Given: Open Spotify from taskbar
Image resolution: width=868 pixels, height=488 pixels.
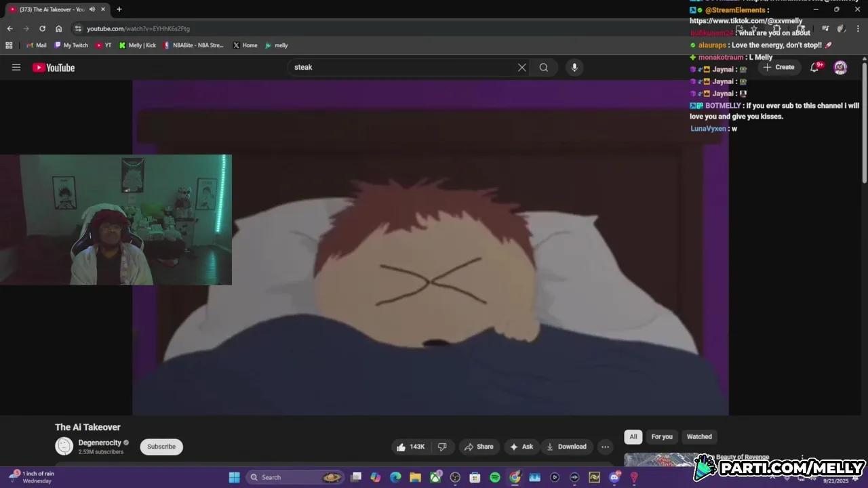Looking at the screenshot, I should (495, 477).
